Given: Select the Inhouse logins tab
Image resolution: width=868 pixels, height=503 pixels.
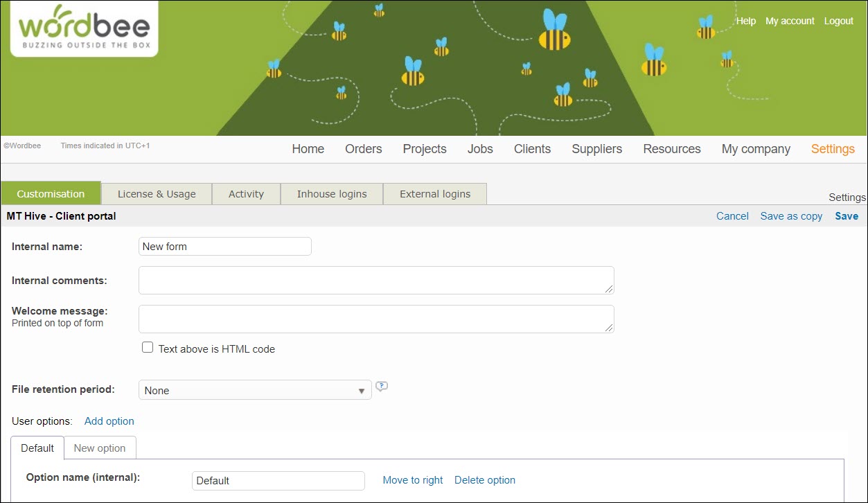Looking at the screenshot, I should (x=332, y=194).
